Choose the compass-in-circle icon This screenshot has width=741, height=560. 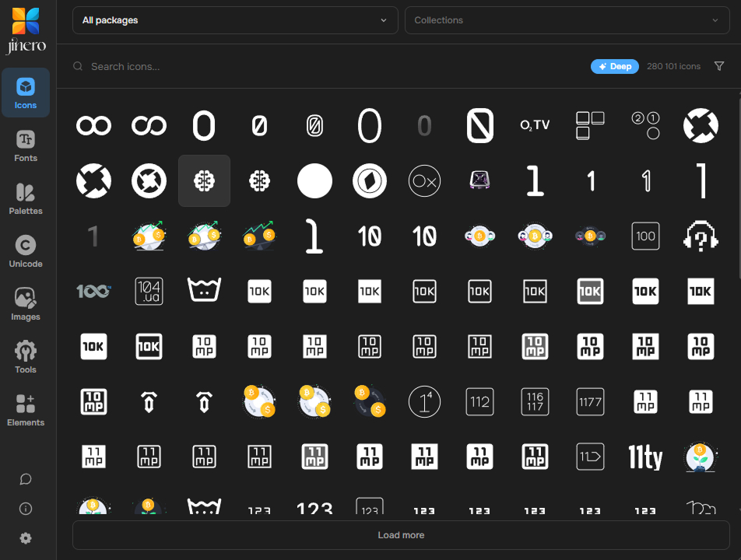370,181
